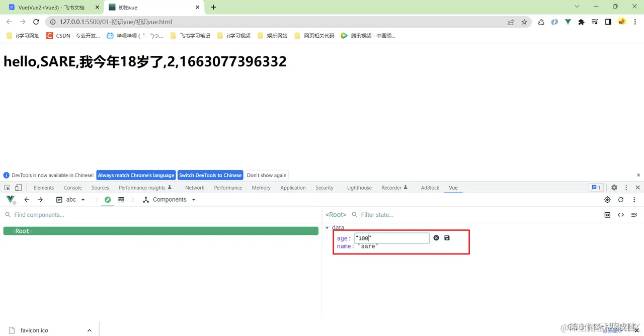Save the age value with floppy disk icon
Screen dimensions: 644x336
pos(447,238)
